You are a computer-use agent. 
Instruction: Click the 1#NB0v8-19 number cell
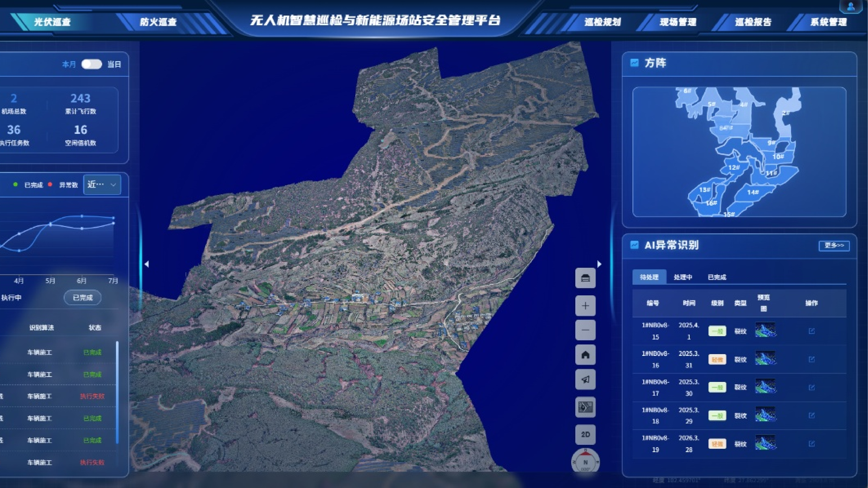(655, 444)
